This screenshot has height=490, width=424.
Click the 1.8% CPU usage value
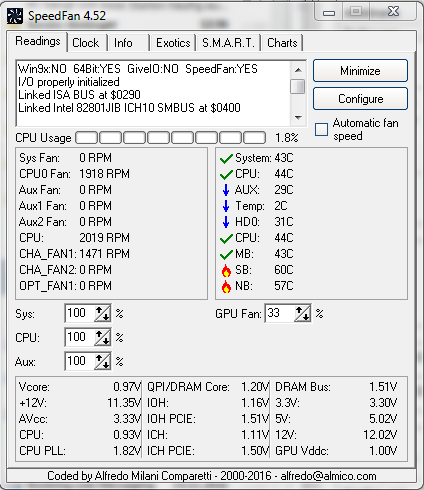click(x=286, y=138)
